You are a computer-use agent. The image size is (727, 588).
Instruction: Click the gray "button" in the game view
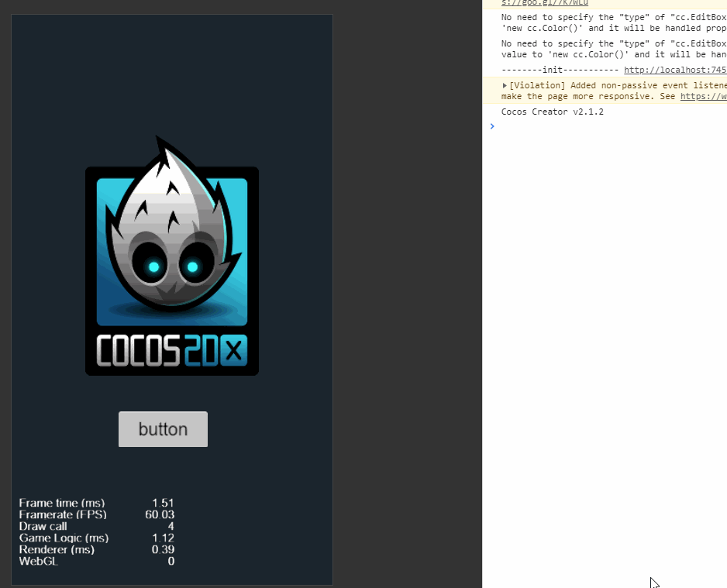point(163,429)
